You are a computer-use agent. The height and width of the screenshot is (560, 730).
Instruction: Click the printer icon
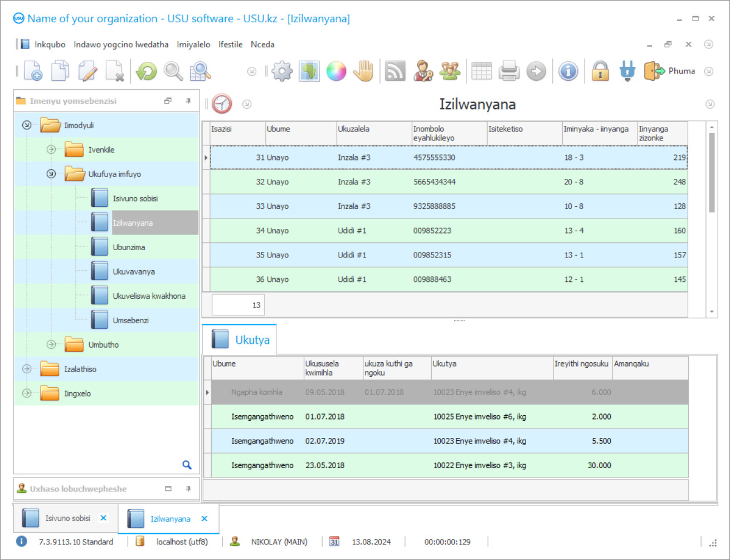tap(509, 71)
